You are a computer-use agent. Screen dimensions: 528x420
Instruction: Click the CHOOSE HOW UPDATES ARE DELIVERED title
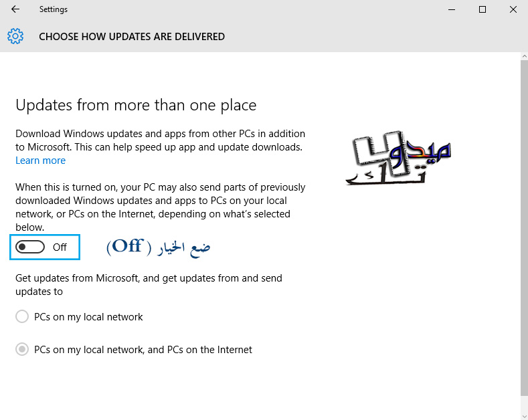(132, 36)
